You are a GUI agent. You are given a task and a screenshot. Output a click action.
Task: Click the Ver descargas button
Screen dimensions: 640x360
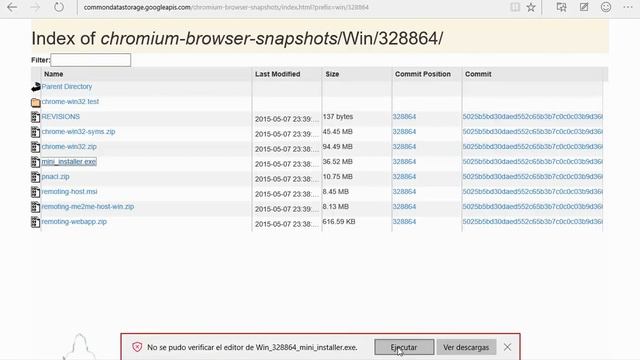(x=466, y=347)
